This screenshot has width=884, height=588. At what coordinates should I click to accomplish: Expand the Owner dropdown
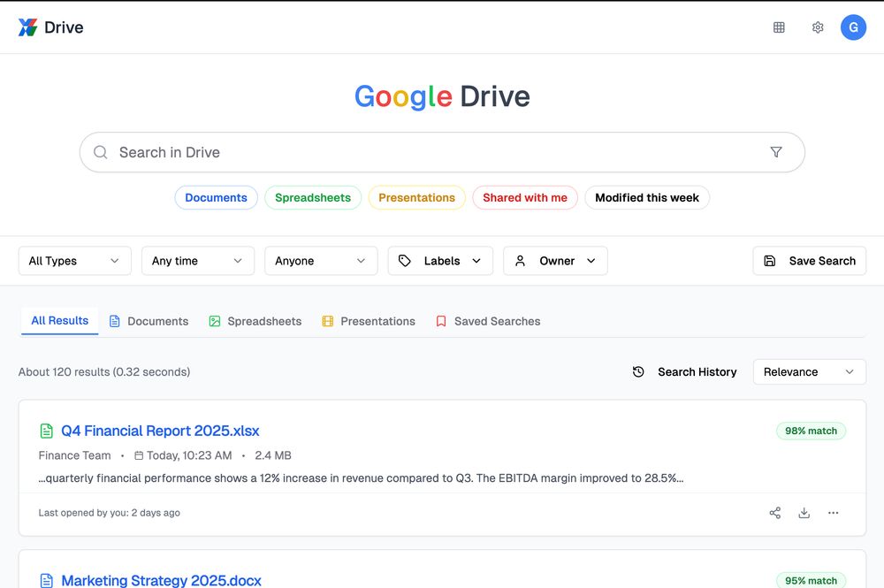point(555,261)
